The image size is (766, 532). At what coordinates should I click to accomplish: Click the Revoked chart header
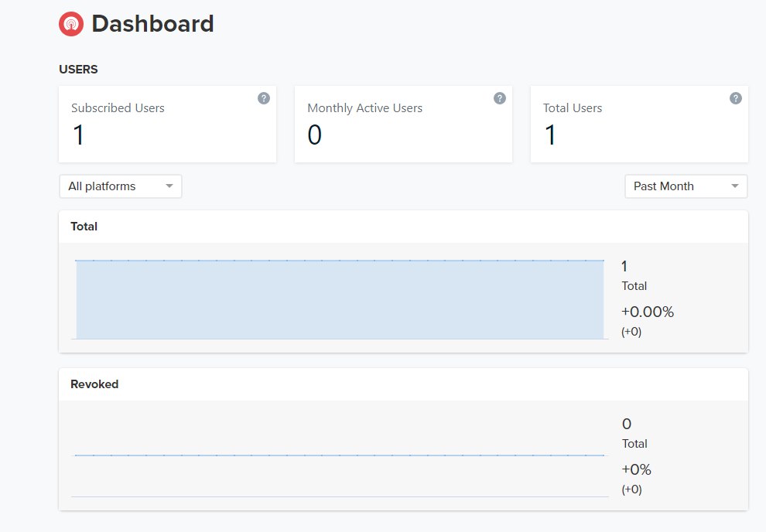coord(94,384)
